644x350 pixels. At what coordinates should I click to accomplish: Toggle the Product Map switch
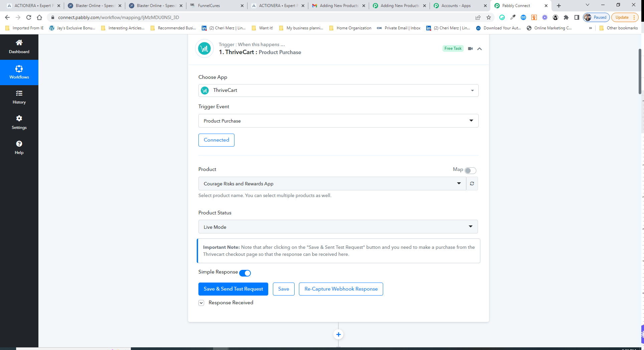click(x=470, y=171)
